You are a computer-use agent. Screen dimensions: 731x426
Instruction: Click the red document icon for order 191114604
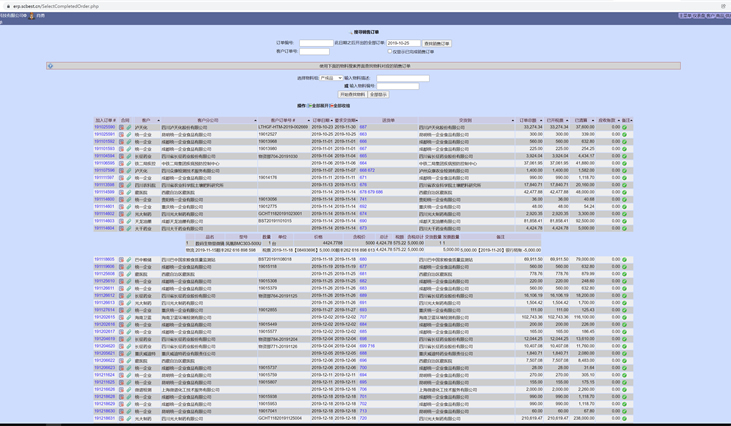pos(120,228)
